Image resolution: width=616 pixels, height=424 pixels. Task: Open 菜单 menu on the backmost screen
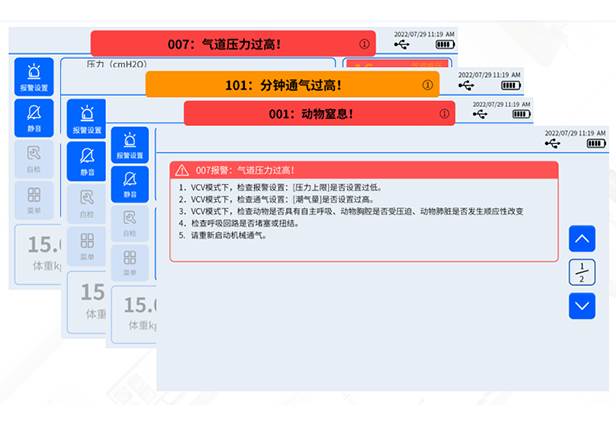(x=34, y=198)
